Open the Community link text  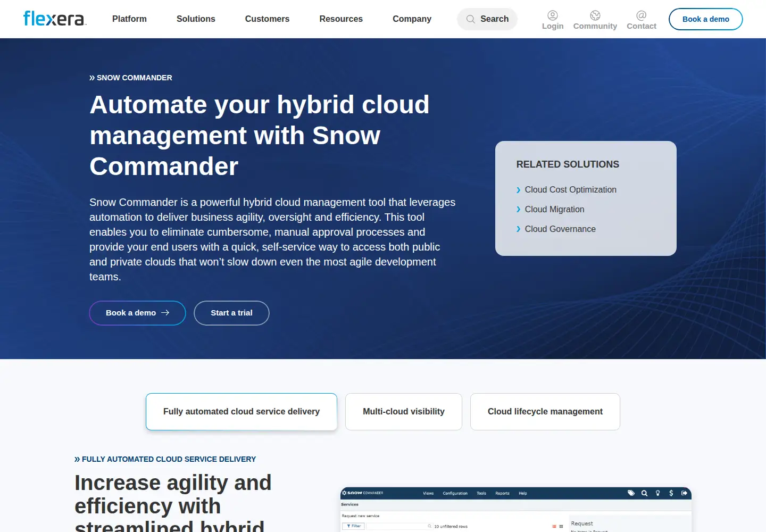[x=595, y=26]
